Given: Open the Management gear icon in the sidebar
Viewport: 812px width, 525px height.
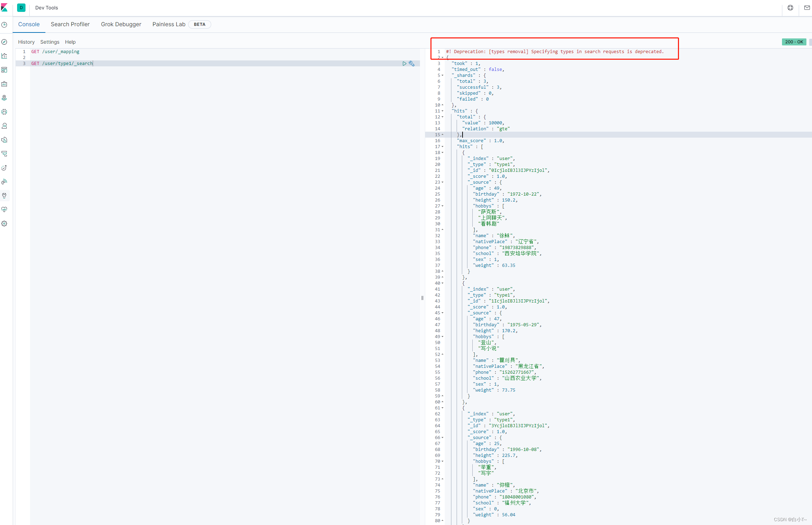Looking at the screenshot, I should click(x=4, y=224).
